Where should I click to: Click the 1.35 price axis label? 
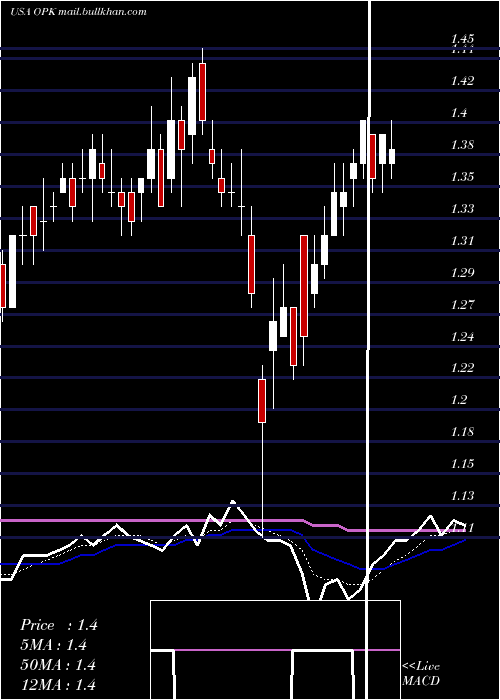click(x=462, y=177)
